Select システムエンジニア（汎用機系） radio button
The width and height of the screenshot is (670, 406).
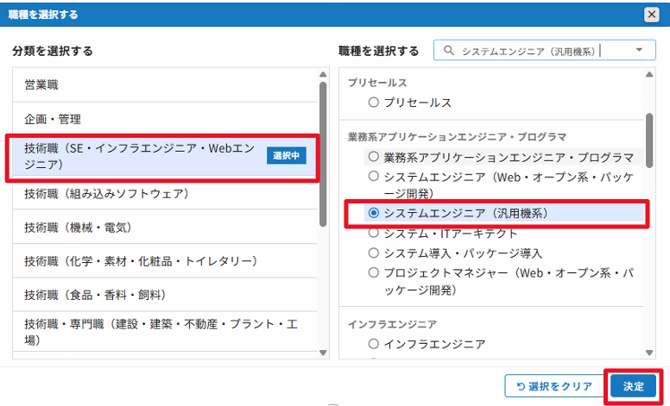tap(375, 213)
